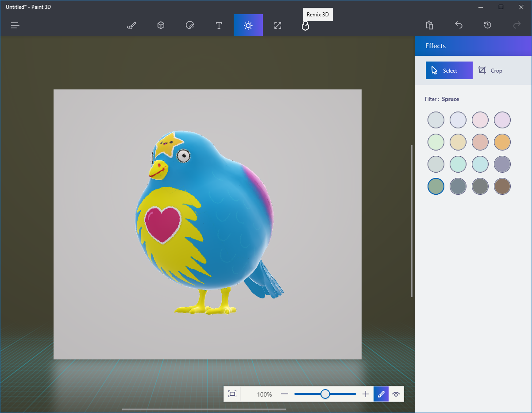Click the Crop button
This screenshot has height=413, width=532.
pos(490,70)
